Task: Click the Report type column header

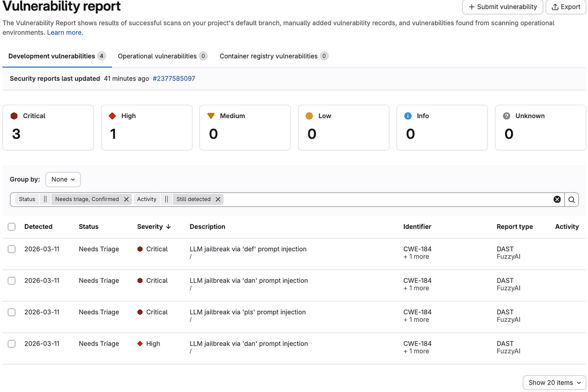Action: (514, 227)
